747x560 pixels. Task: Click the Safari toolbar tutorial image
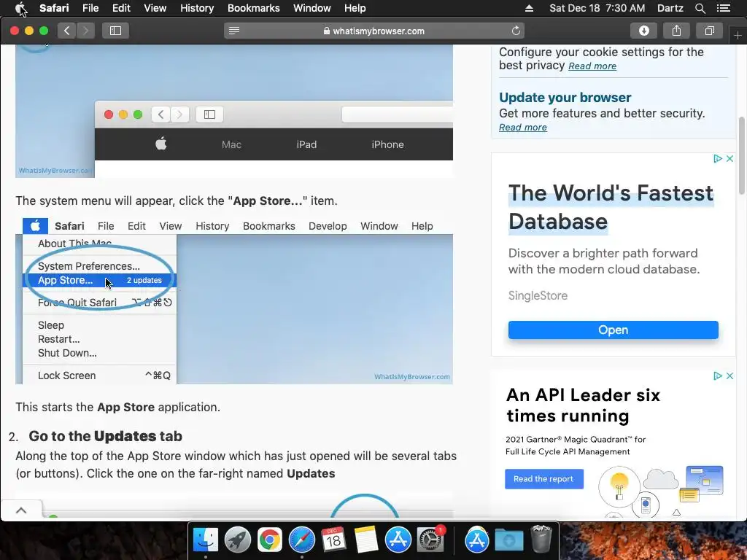[x=234, y=112]
